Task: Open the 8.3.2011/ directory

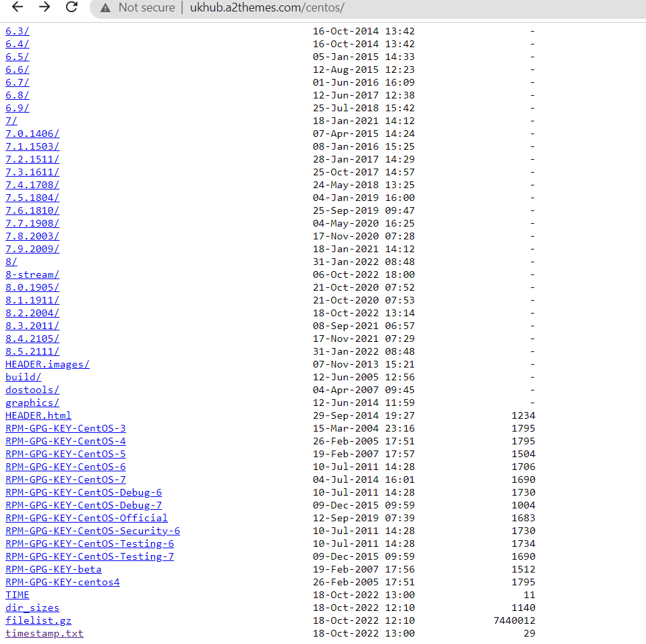Action: click(32, 326)
